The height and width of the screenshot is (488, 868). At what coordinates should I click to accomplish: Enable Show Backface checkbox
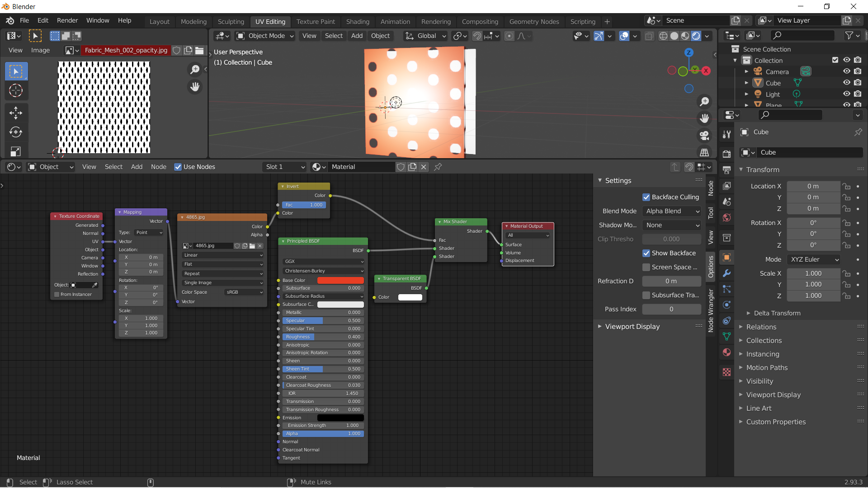pos(646,253)
